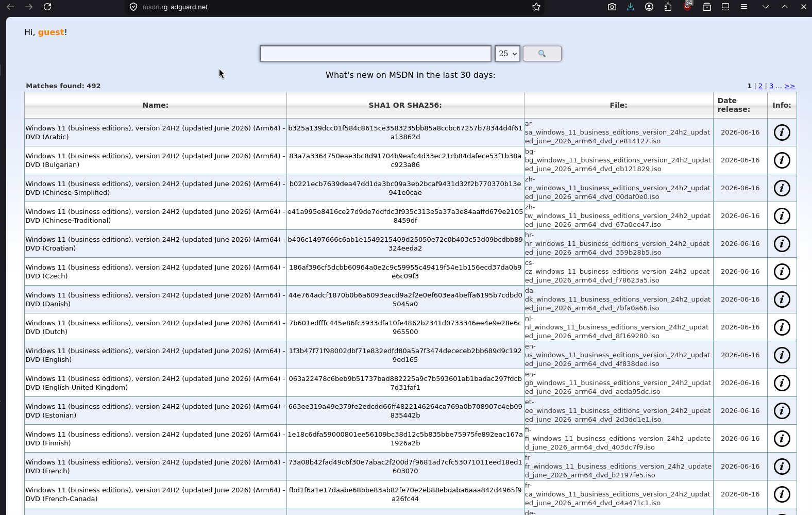
Task: Open browser extensions puzzle icon
Action: pos(668,7)
